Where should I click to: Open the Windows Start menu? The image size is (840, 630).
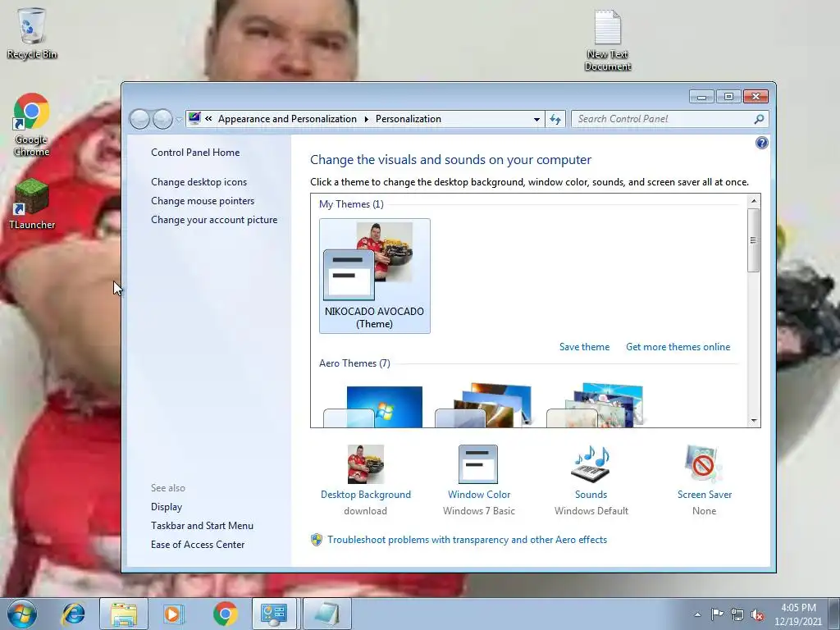click(x=21, y=614)
